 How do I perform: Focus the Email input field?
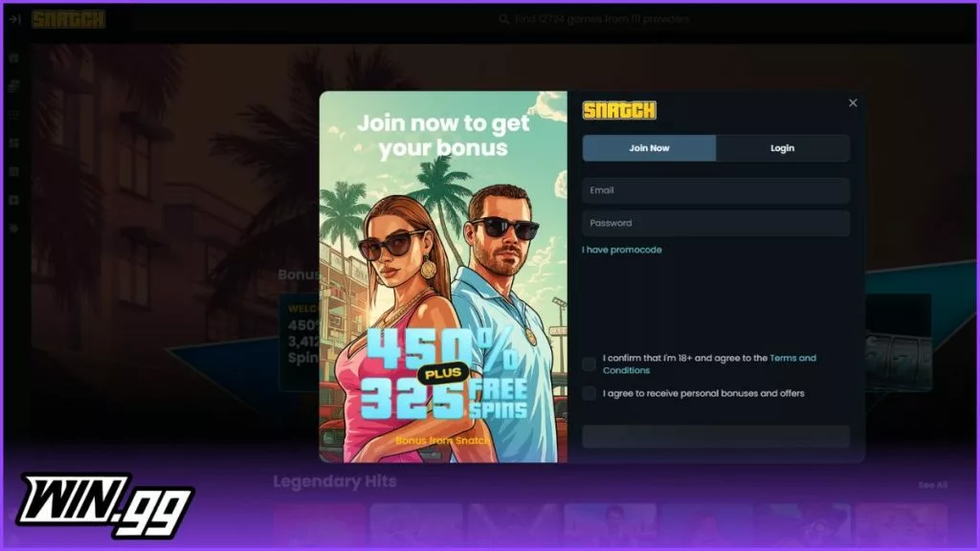(716, 190)
